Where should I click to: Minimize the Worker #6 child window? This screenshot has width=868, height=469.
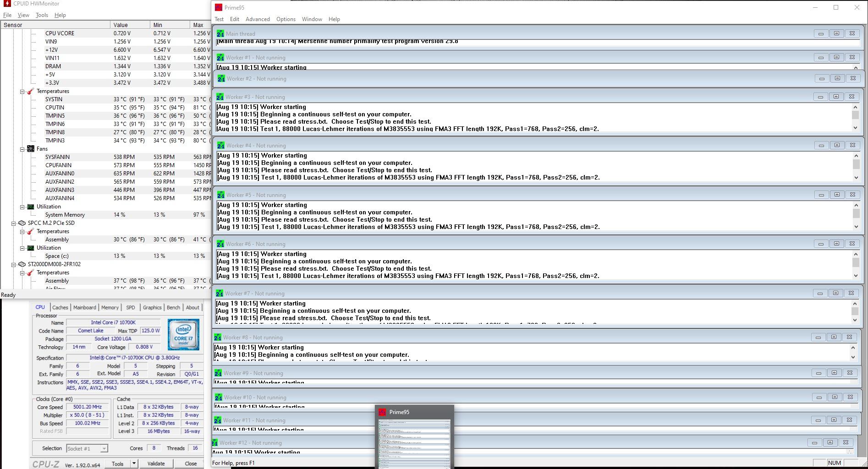point(821,244)
